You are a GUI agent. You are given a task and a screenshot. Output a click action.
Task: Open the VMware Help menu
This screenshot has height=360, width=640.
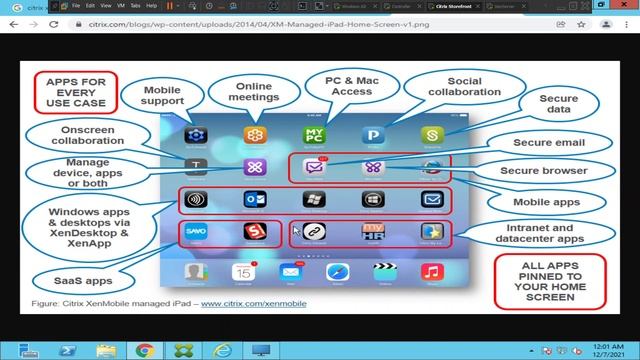tap(151, 6)
